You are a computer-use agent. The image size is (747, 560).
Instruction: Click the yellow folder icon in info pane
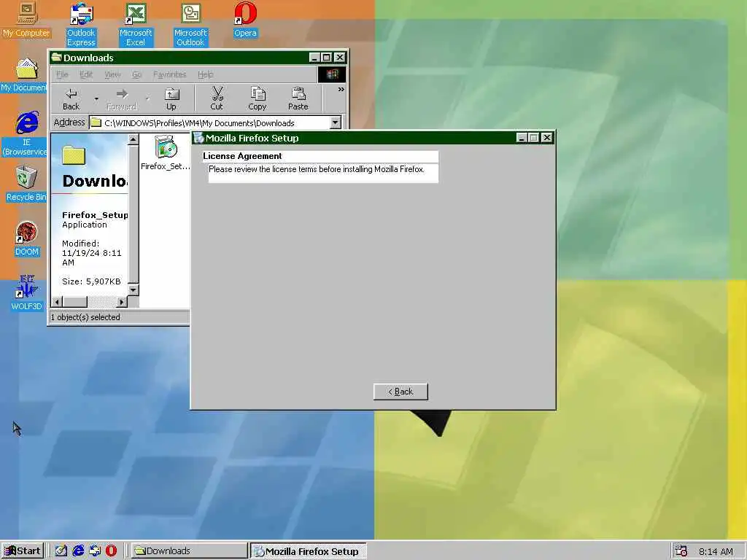click(x=74, y=155)
